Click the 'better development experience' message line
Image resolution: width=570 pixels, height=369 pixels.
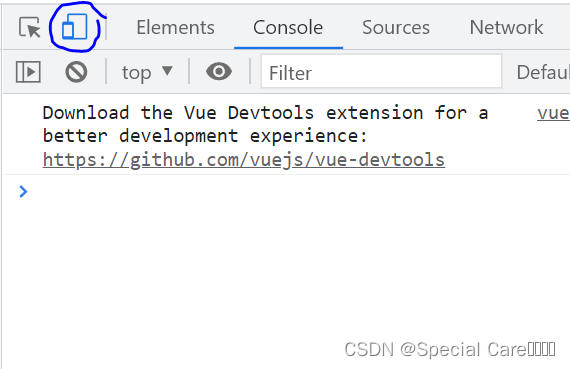(x=205, y=136)
